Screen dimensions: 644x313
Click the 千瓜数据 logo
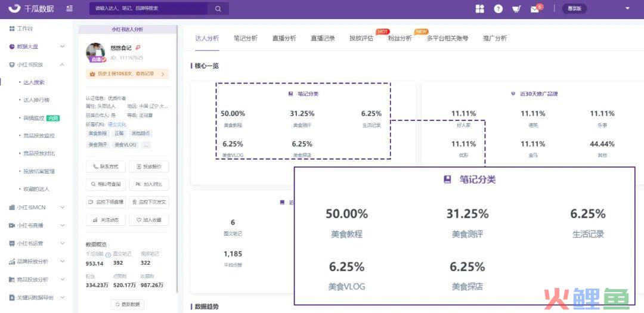(31, 8)
